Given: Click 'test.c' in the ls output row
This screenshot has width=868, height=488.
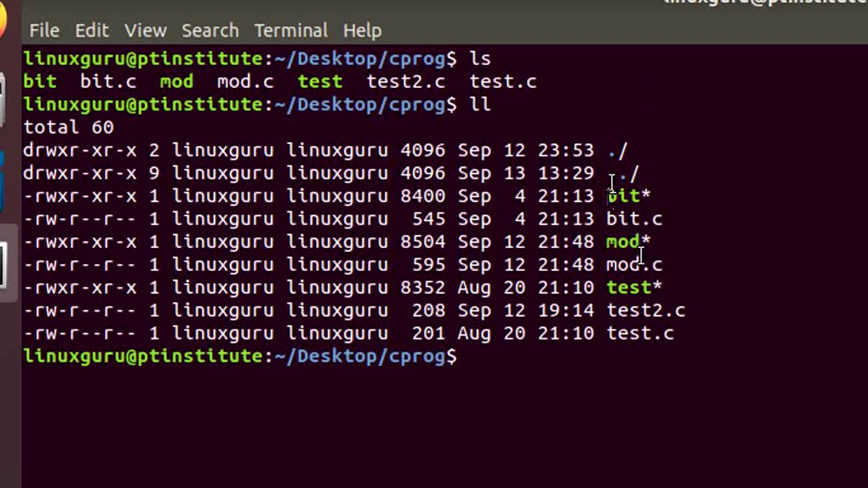Looking at the screenshot, I should (503, 81).
